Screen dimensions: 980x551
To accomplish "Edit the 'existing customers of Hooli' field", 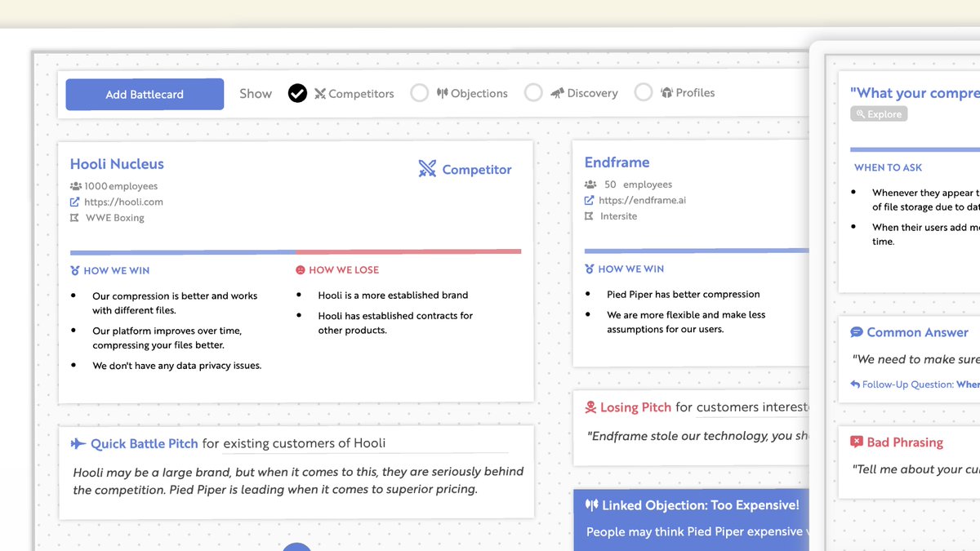I will [365, 444].
